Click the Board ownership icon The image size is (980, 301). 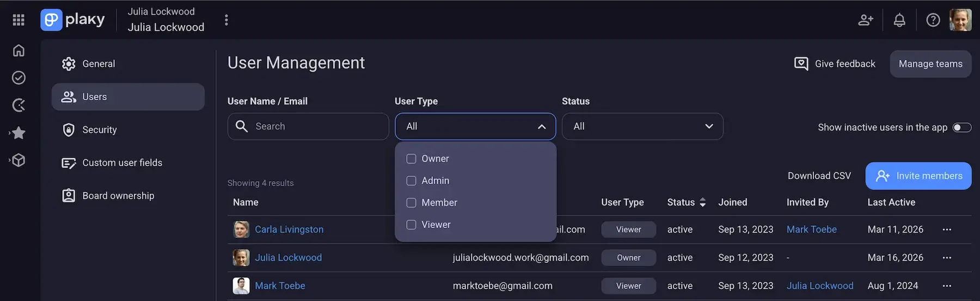click(69, 196)
